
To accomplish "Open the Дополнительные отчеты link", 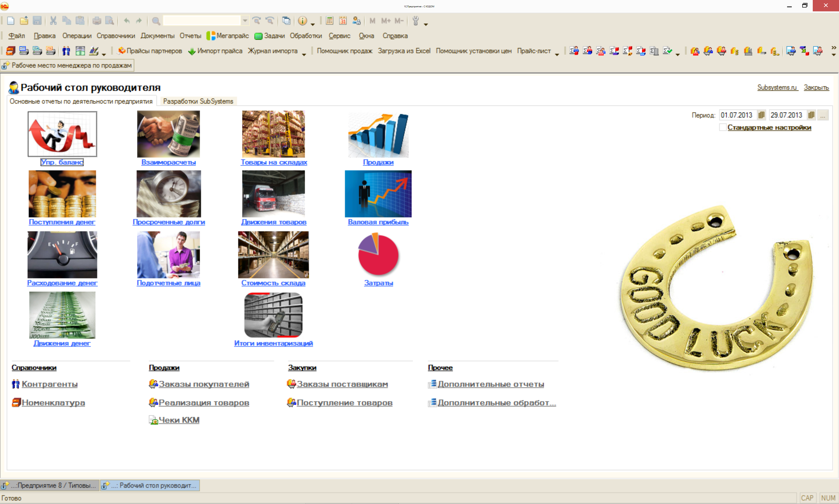I will [x=491, y=384].
